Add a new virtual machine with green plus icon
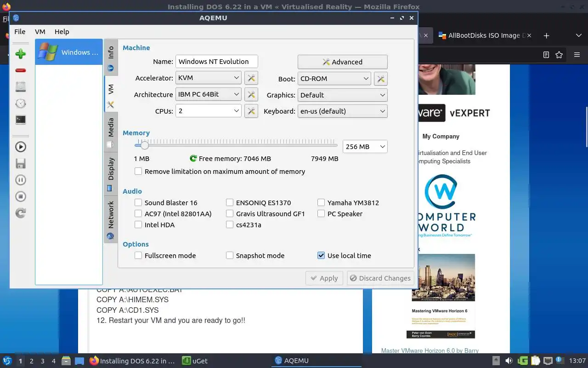Screen dimensions: 588x368 point(20,54)
